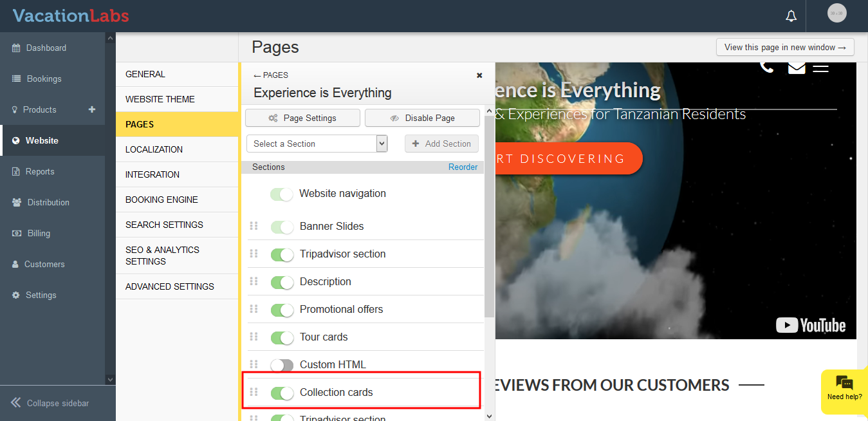Open the user avatar menu
868x421 pixels.
point(836,14)
